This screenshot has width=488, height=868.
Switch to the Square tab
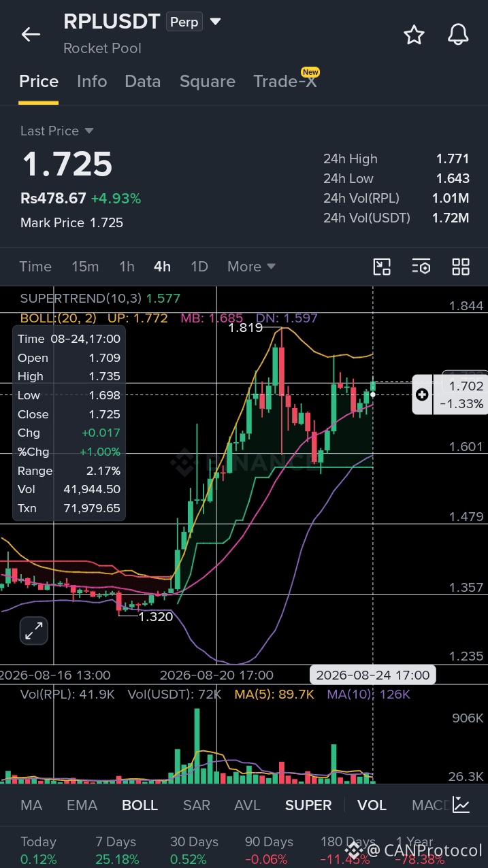208,82
